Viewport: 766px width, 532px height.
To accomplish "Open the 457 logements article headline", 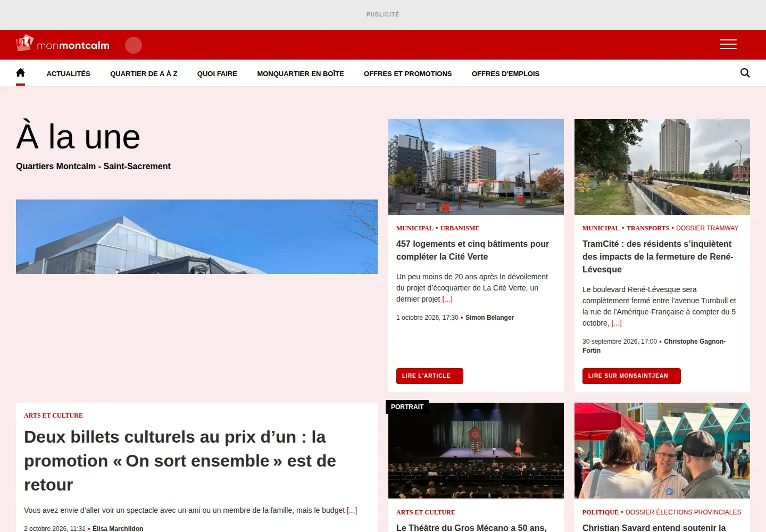I will click(472, 250).
